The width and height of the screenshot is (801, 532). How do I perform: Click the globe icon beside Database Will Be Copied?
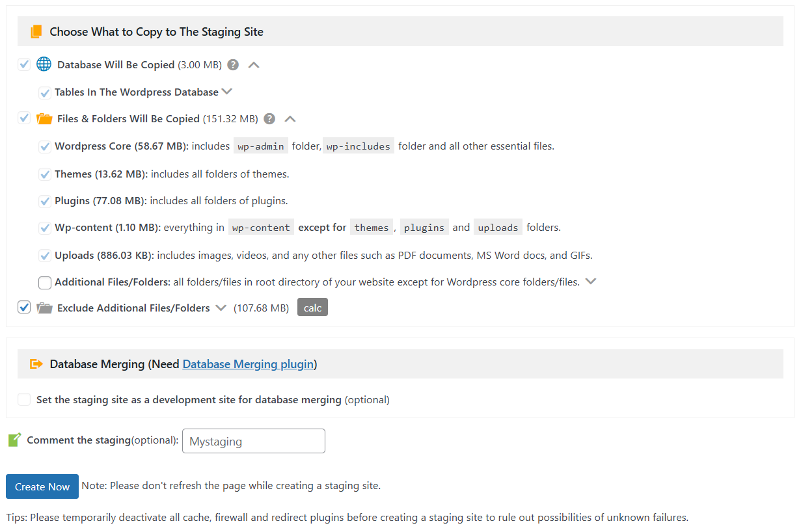44,64
